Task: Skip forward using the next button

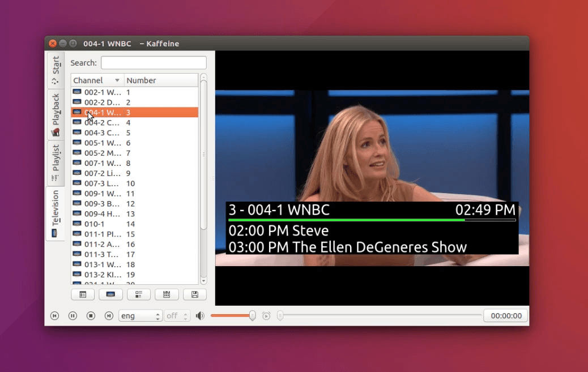Action: 109,315
